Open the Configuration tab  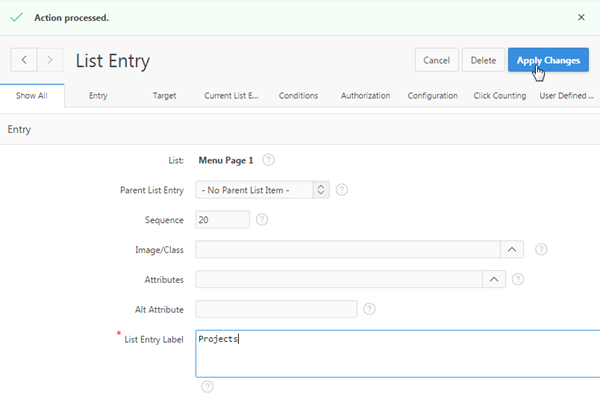pos(432,95)
